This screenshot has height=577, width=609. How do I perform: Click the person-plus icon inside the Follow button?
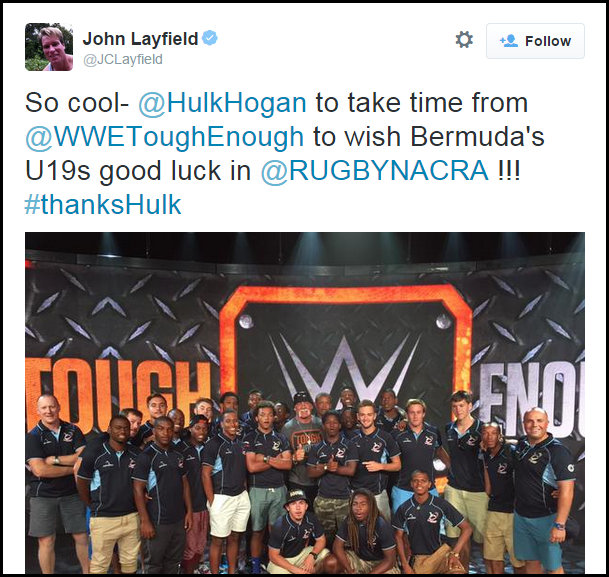pos(509,41)
